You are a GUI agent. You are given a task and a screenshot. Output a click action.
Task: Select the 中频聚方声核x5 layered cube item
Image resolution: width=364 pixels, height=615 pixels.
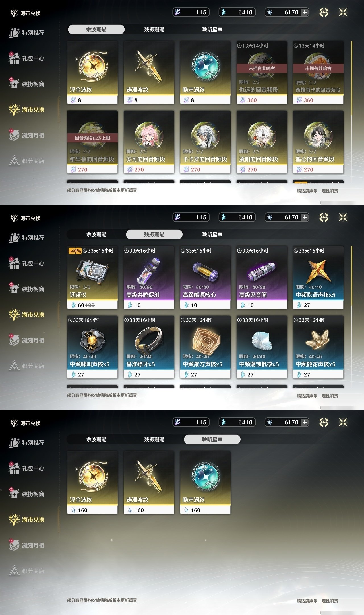[x=205, y=347]
